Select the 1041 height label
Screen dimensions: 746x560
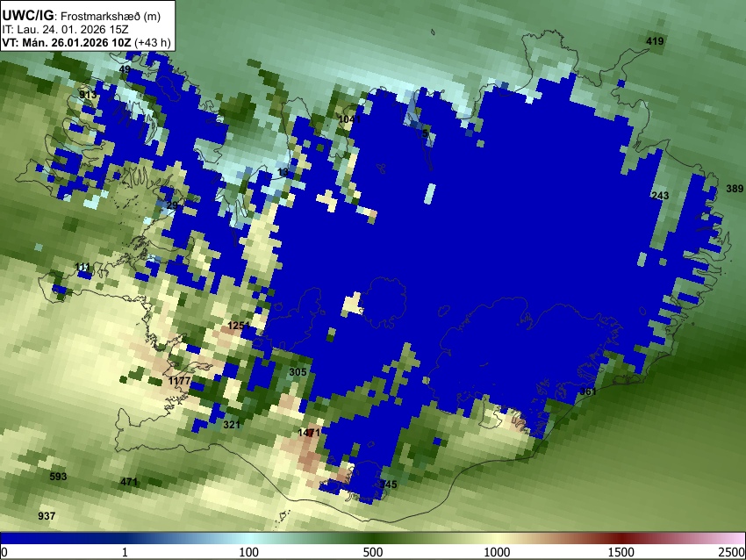point(349,119)
